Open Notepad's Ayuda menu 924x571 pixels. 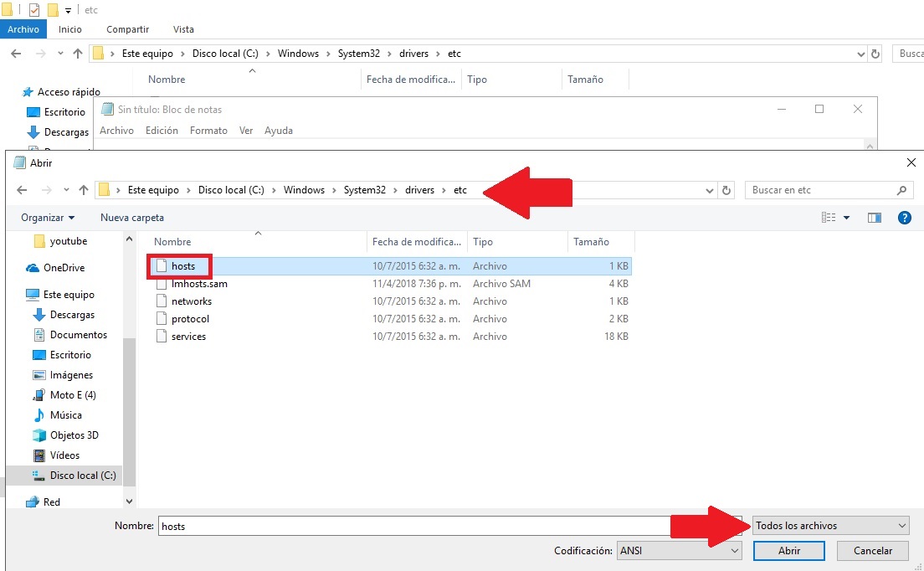click(278, 131)
